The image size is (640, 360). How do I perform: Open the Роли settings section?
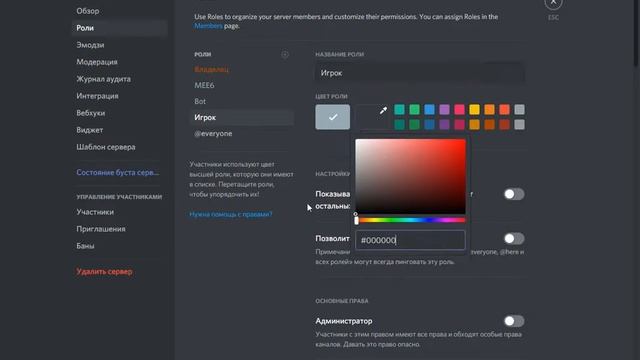(x=120, y=28)
